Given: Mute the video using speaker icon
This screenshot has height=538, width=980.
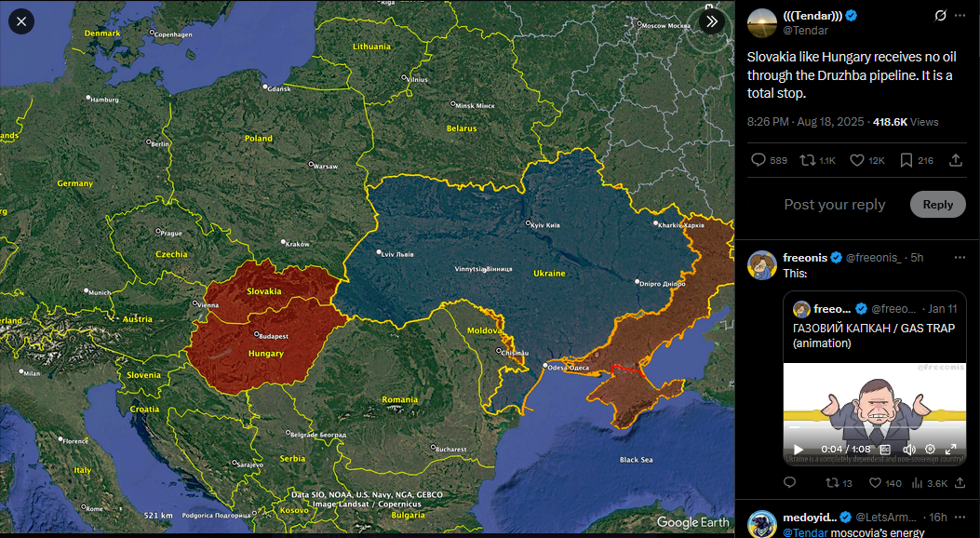Looking at the screenshot, I should (x=908, y=450).
